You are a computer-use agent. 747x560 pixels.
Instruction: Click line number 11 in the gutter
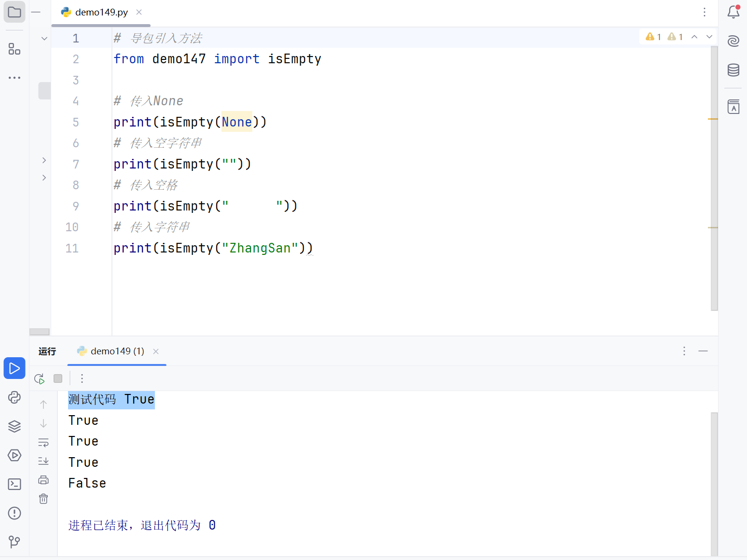(x=72, y=248)
